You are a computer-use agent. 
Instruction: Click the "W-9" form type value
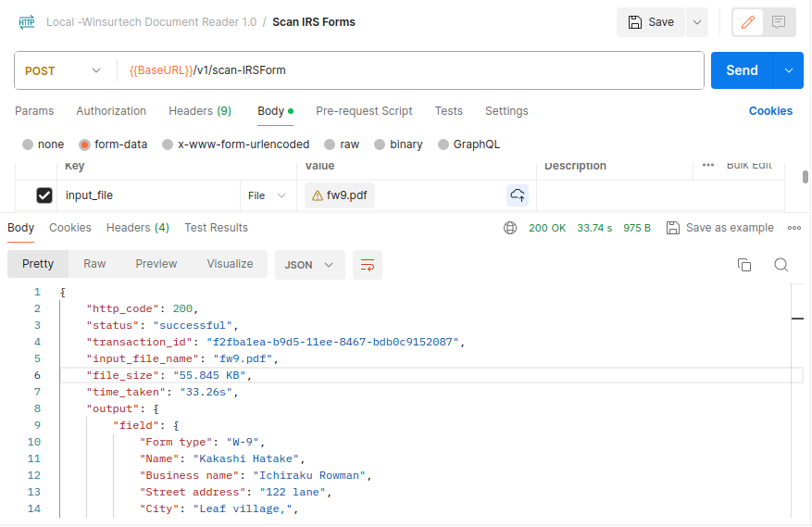243,442
